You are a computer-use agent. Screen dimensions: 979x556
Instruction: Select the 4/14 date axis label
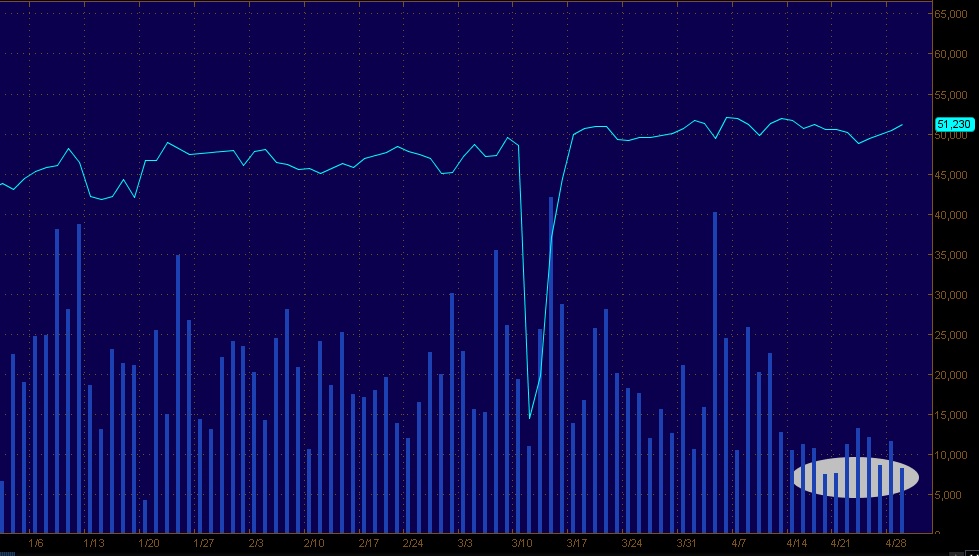[x=796, y=544]
